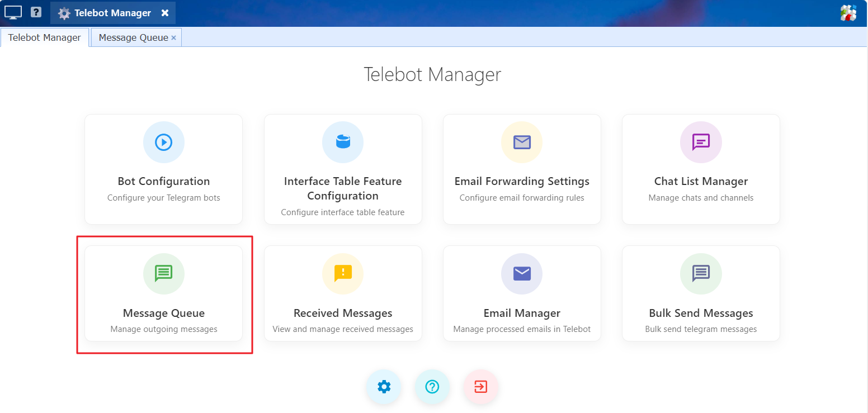Viewport: 868px width, 413px height.
Task: Open the Received Messages title
Action: click(343, 313)
